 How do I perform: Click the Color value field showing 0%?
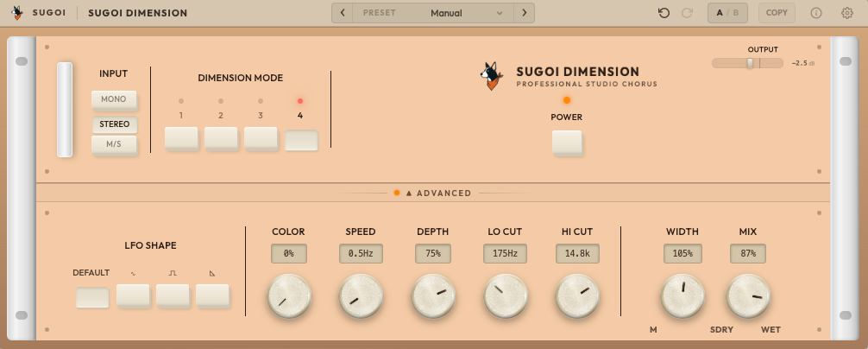pos(289,254)
